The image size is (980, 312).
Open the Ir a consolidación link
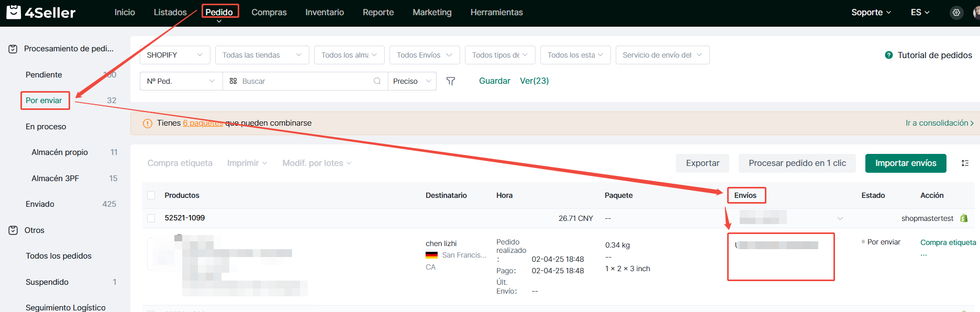(939, 123)
